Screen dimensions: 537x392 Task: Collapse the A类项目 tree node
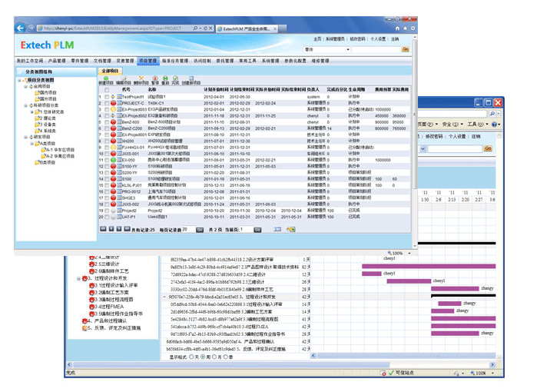click(31, 143)
